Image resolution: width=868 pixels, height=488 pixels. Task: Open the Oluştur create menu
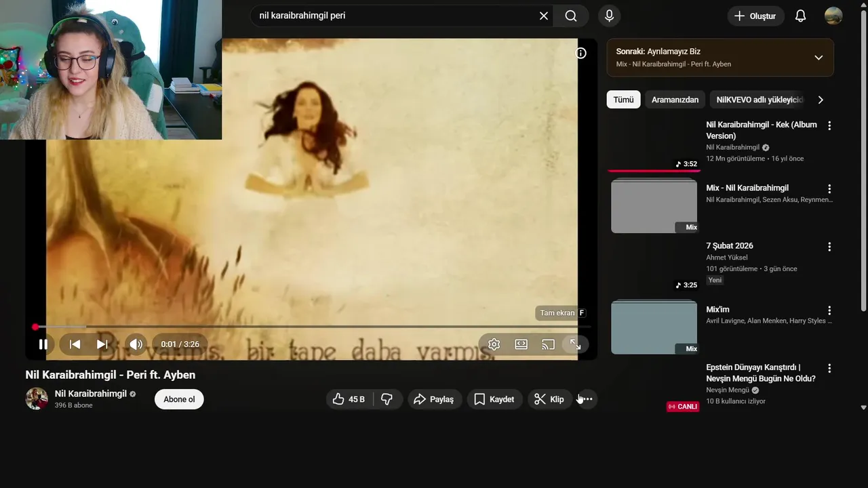click(x=755, y=16)
